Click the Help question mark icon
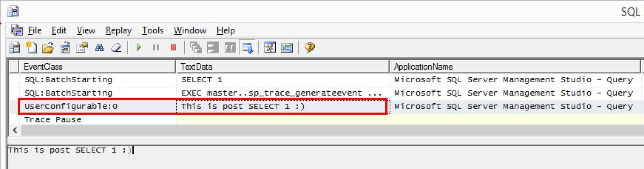 pyautogui.click(x=310, y=48)
